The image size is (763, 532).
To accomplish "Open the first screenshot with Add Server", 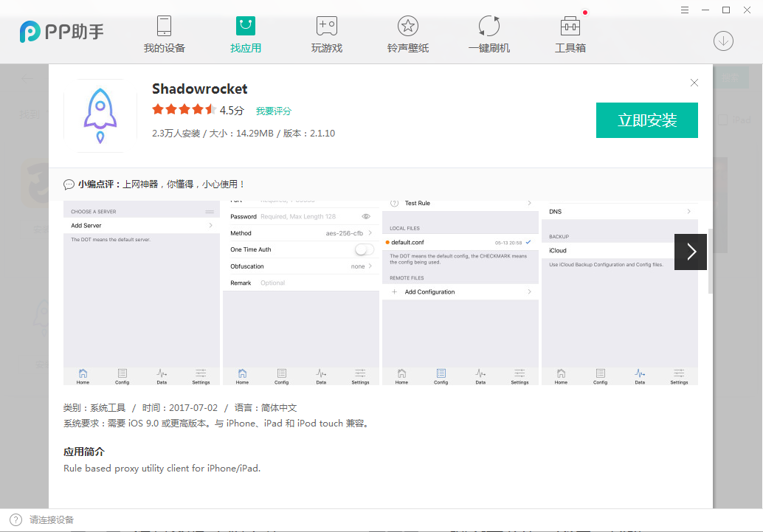I will coord(142,293).
